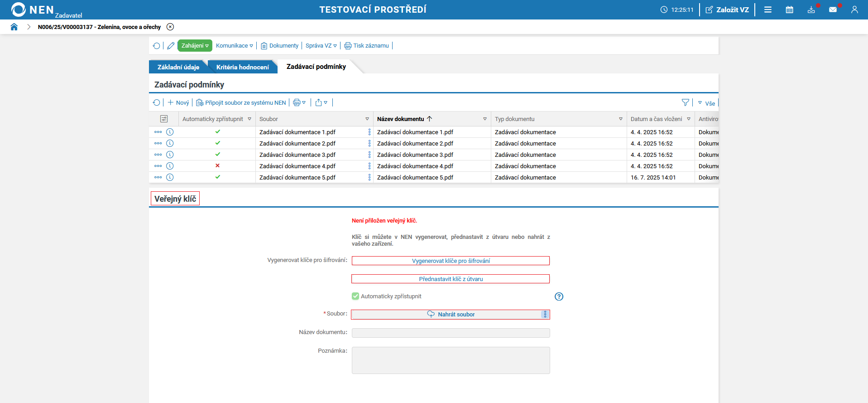This screenshot has height=403, width=868.
Task: Click Přednastavit klíč z útvaru button
Action: click(451, 279)
